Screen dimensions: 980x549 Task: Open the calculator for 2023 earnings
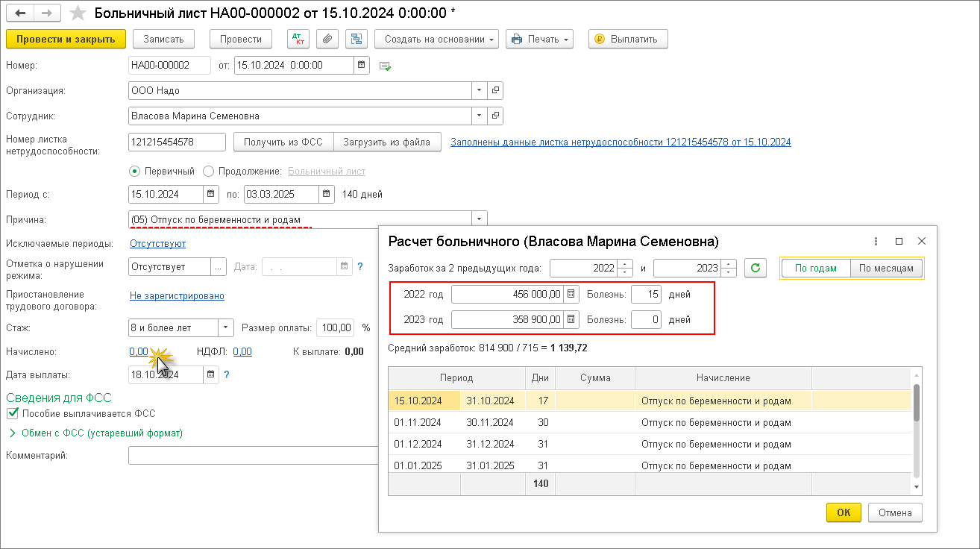pyautogui.click(x=571, y=319)
